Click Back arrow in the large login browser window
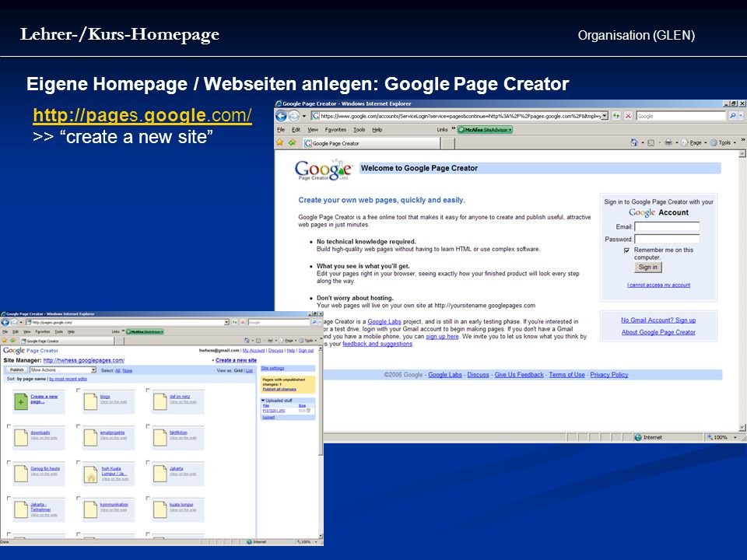The height and width of the screenshot is (560, 747). [281, 116]
